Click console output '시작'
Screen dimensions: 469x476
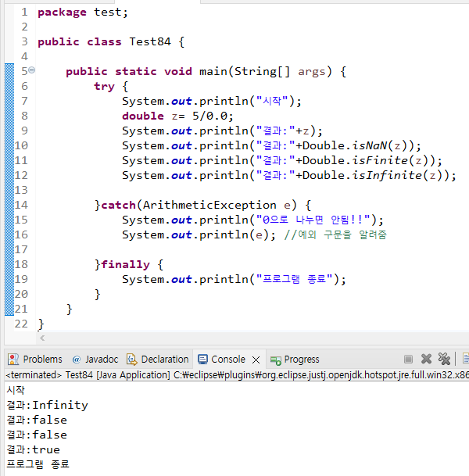pyautogui.click(x=16, y=390)
